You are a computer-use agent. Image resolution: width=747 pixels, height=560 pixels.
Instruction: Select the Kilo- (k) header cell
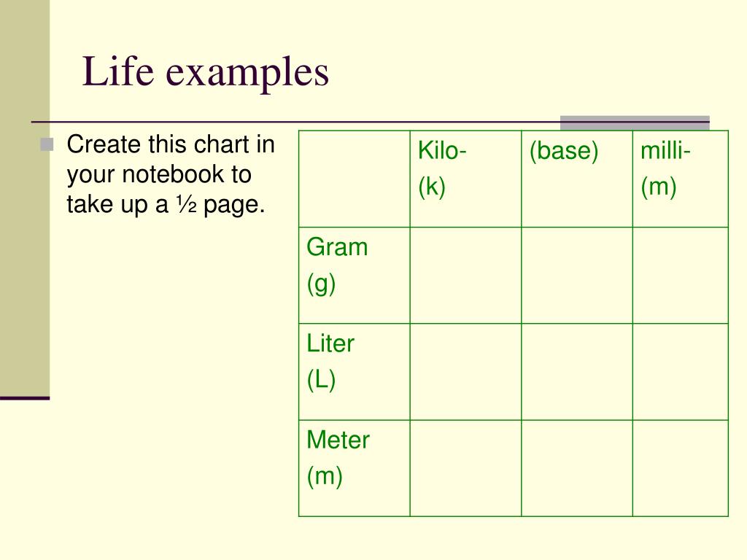[465, 179]
